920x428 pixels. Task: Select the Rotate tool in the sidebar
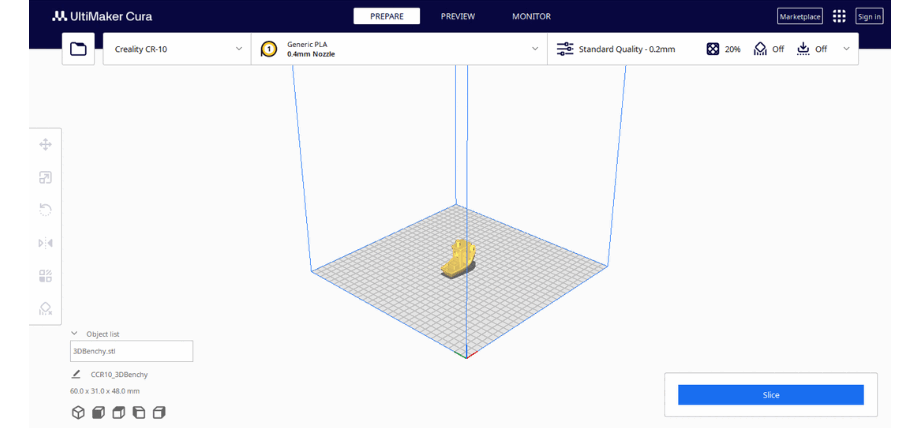[45, 210]
